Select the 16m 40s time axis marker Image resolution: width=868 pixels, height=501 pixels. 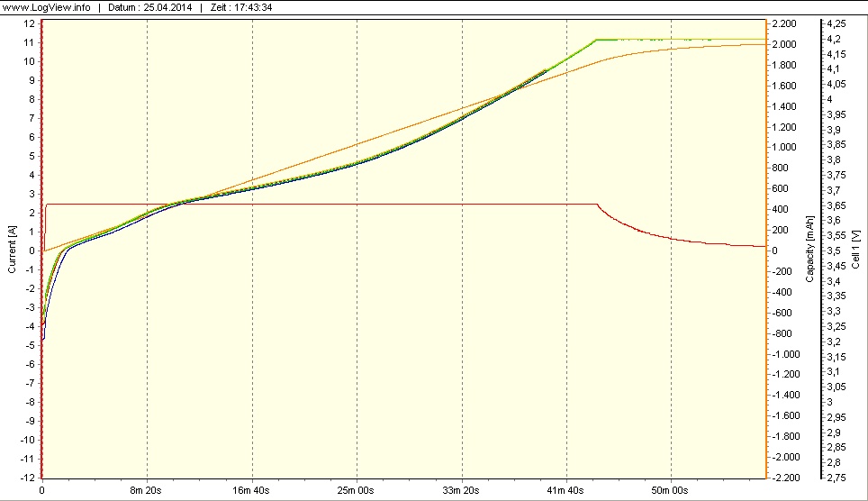[252, 491]
